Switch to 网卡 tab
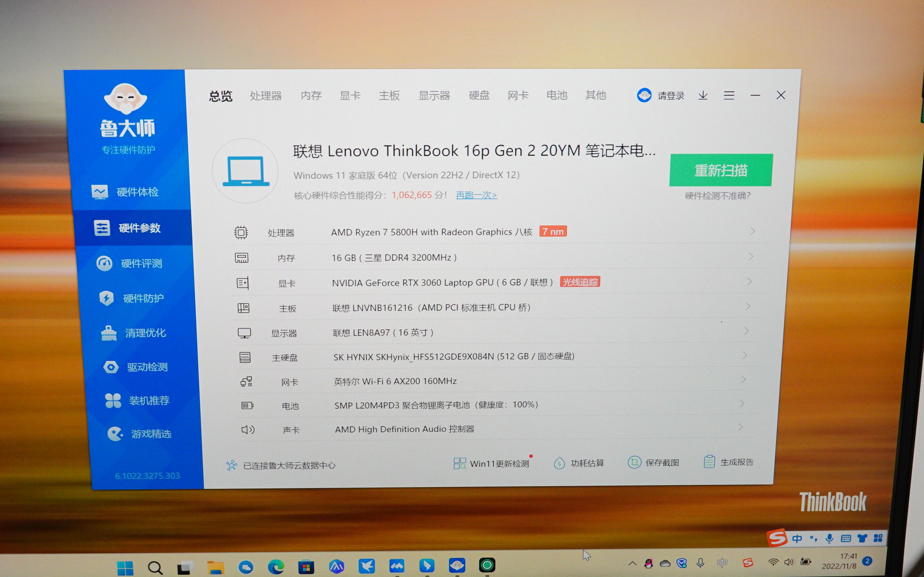The width and height of the screenshot is (924, 577). coord(518,95)
